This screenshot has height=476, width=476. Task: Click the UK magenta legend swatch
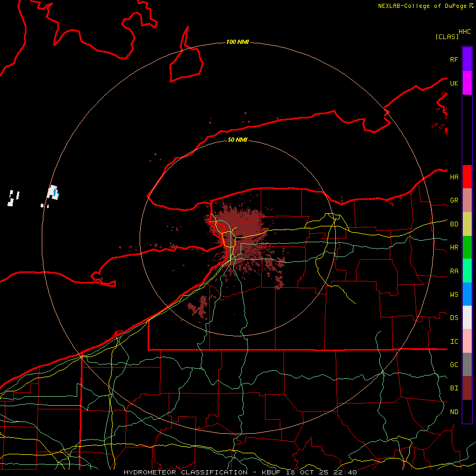coord(467,83)
